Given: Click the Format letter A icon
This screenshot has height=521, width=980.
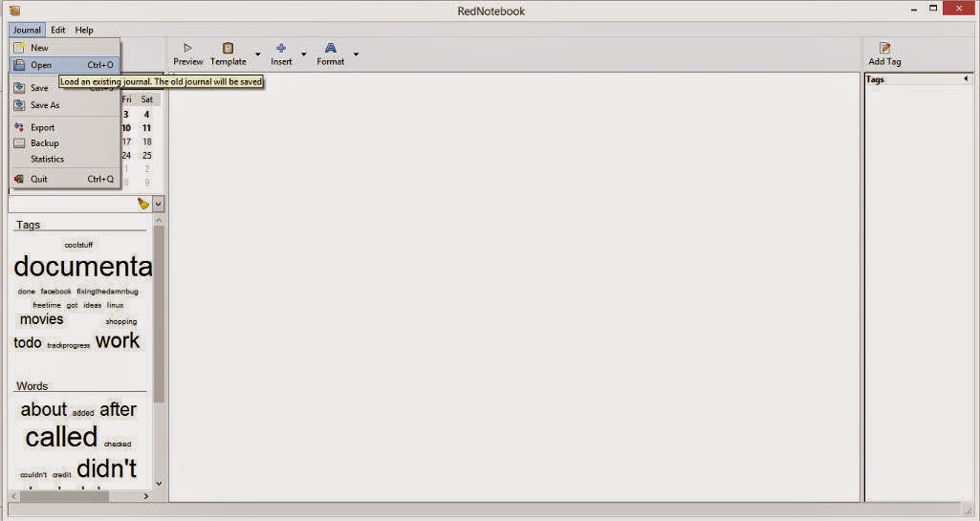Looking at the screenshot, I should tap(331, 48).
